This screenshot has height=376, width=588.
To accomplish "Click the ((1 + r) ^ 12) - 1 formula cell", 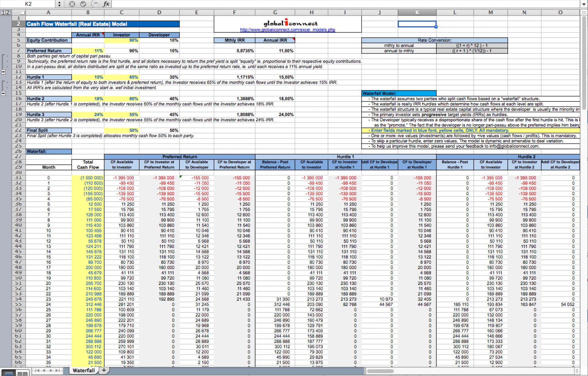I will (x=472, y=45).
